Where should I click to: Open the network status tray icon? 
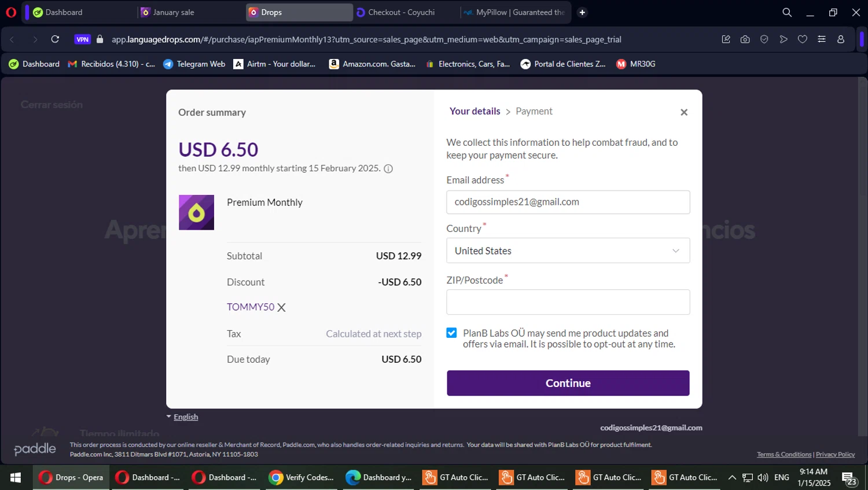748,477
